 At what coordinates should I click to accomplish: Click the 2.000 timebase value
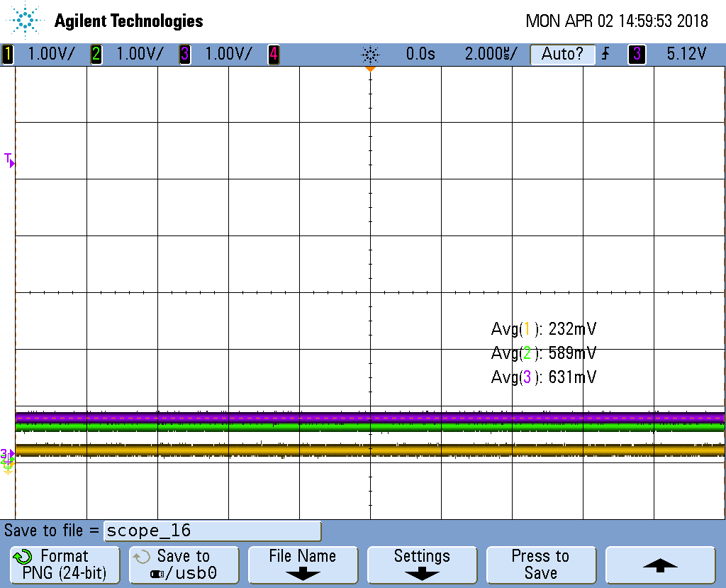click(491, 54)
